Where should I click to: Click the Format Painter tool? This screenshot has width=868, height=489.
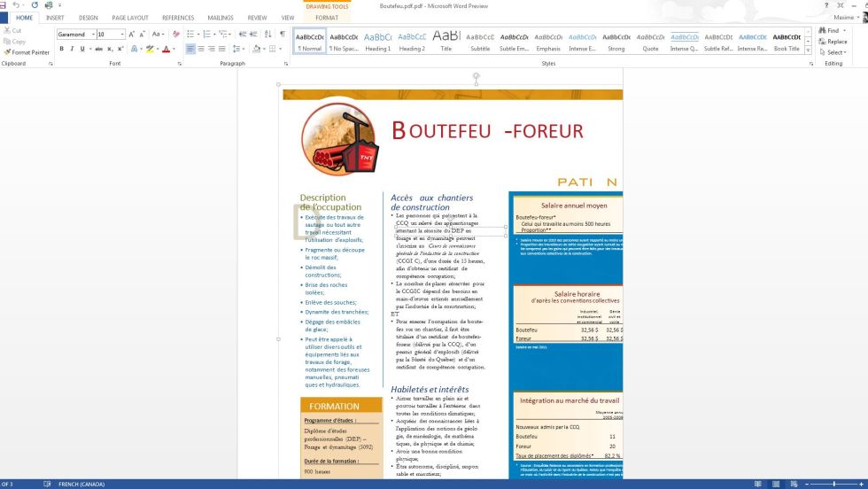coord(27,52)
